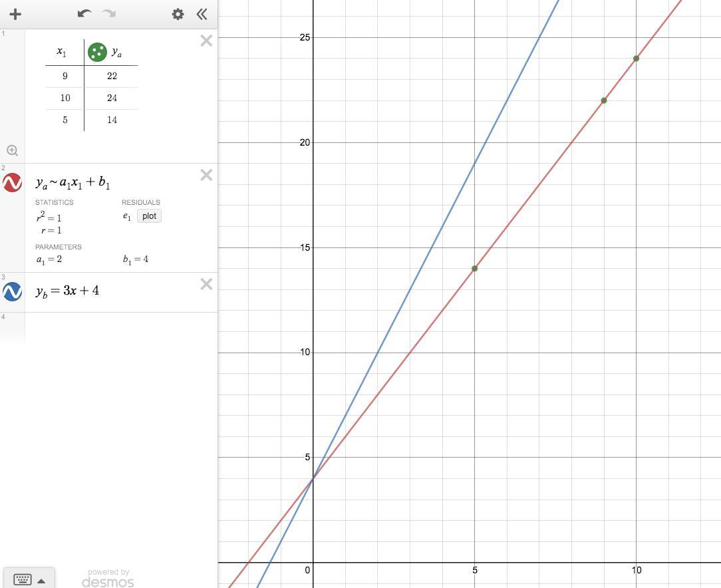721x588 pixels.
Task: Delete the y_b = 3x + 4 expression
Action: click(206, 284)
